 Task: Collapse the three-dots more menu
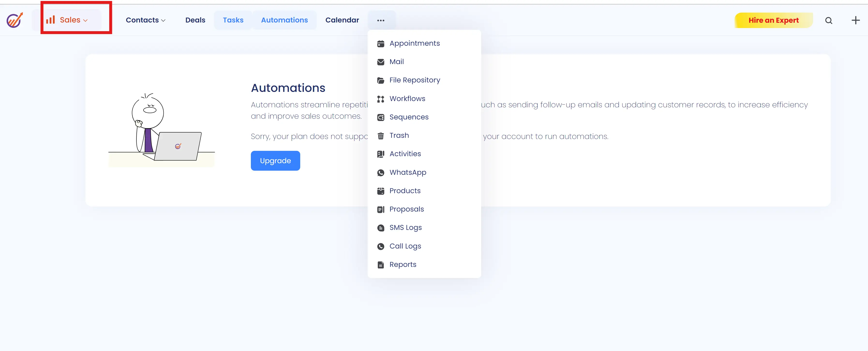pyautogui.click(x=381, y=21)
